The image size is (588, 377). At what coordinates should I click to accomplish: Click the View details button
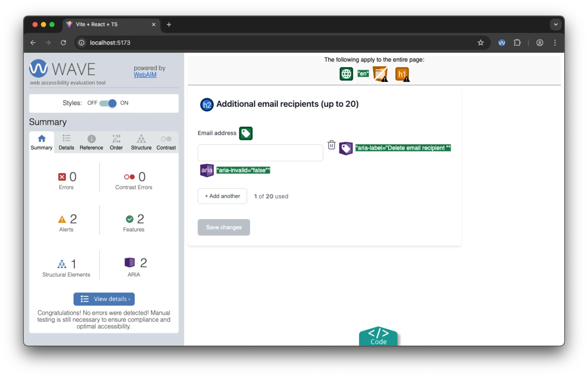tap(104, 299)
